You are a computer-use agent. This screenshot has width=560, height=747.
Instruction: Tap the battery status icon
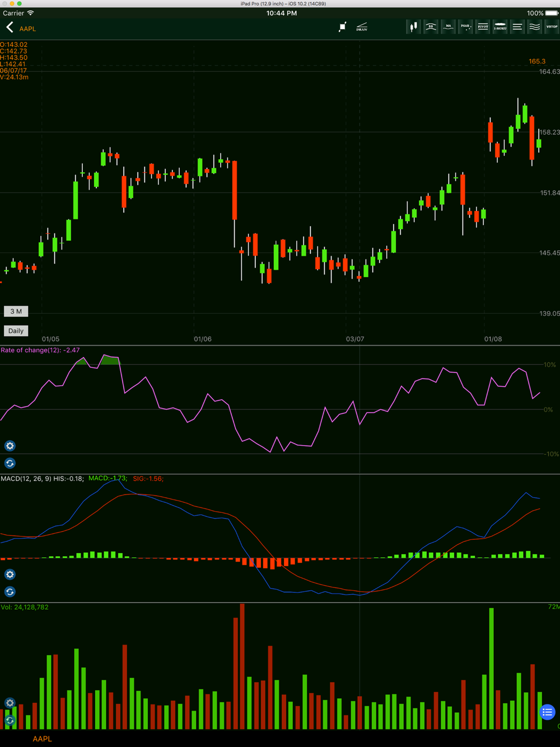[x=552, y=13]
